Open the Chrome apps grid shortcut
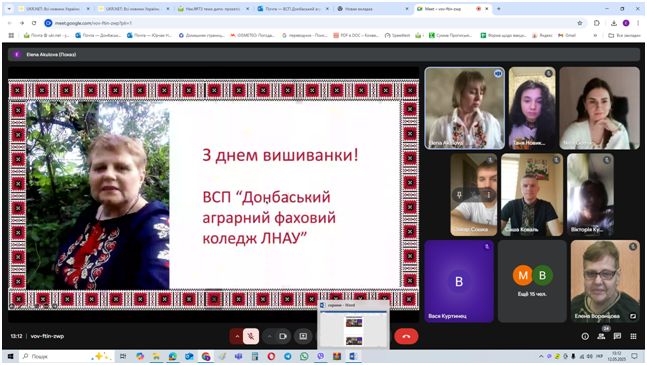647x365 pixels. click(x=11, y=35)
